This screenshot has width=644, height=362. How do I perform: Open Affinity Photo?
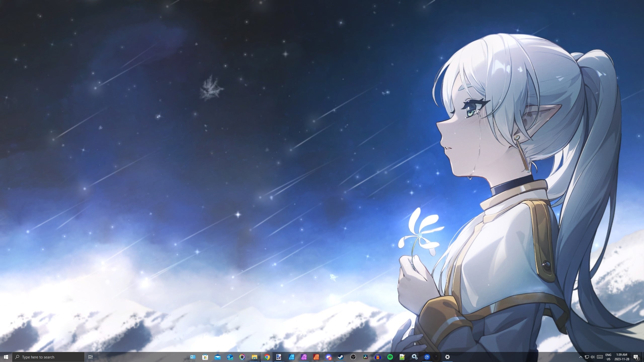(304, 357)
